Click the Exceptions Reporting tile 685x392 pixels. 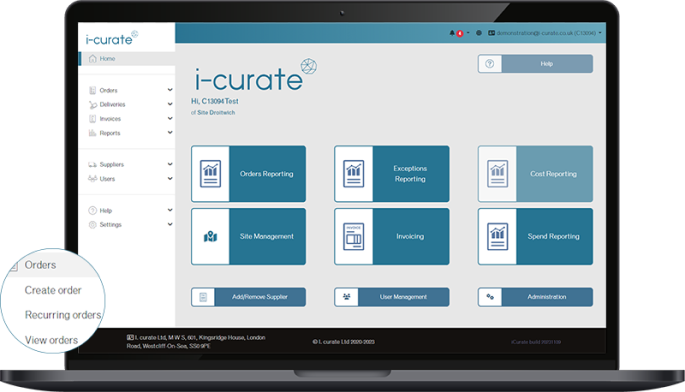pyautogui.click(x=392, y=173)
